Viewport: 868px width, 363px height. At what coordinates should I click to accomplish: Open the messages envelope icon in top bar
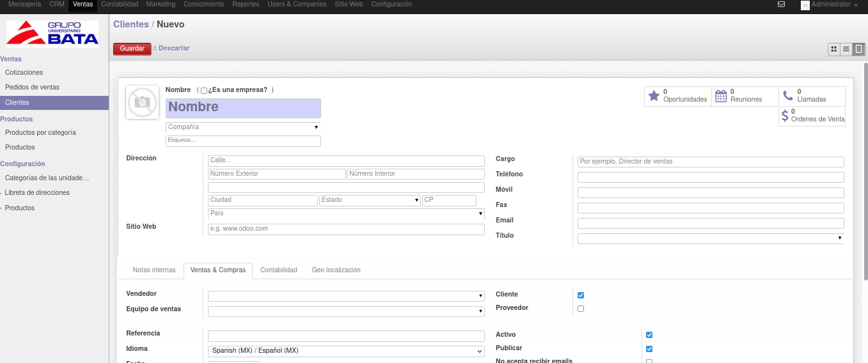click(781, 4)
